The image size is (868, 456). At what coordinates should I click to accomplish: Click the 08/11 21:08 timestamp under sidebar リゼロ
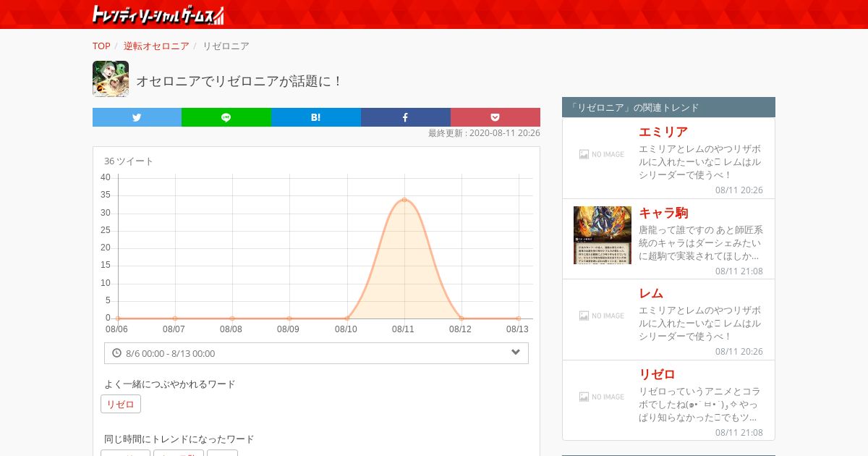tap(739, 432)
